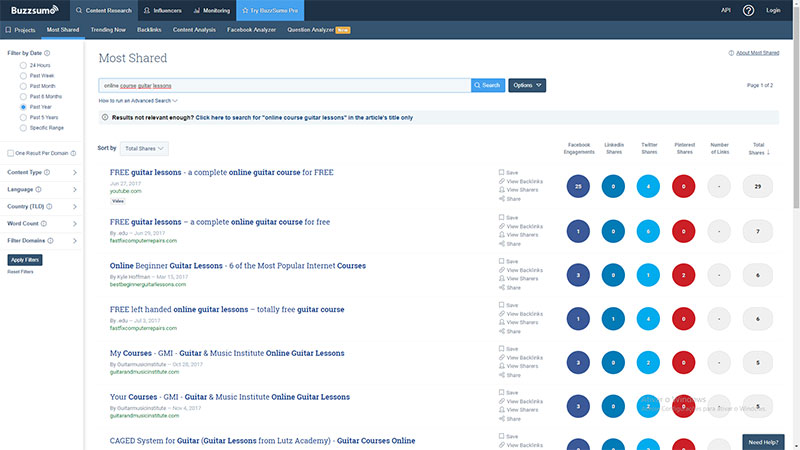Sort by the Total Shares column header
This screenshot has height=450, width=800.
(x=759, y=148)
